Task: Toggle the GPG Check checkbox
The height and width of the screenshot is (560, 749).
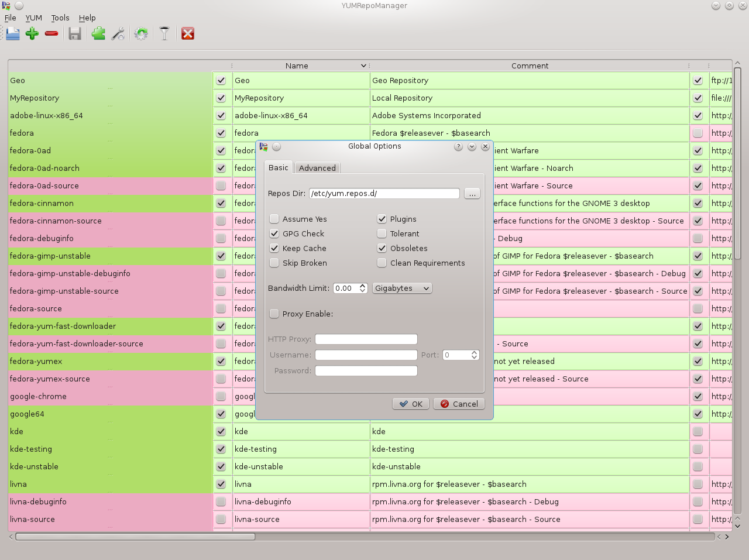Action: (x=274, y=233)
